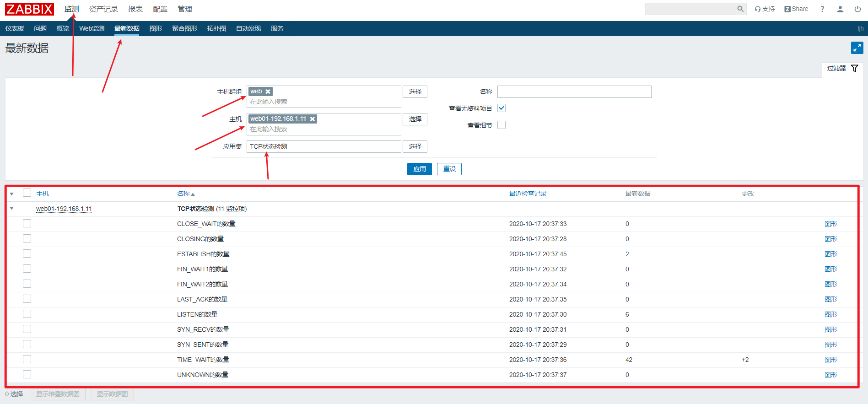Click 选择 button for host group
The image size is (868, 404).
pos(415,92)
